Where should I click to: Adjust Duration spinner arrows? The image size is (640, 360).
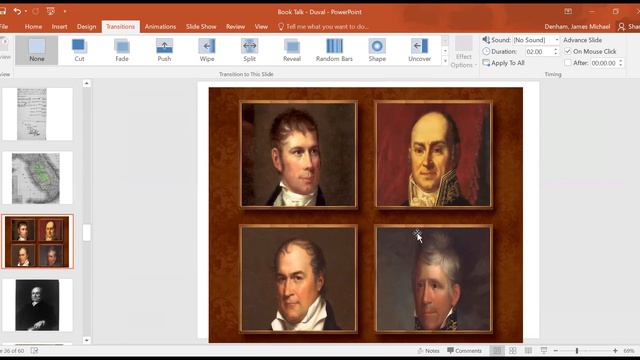point(556,51)
